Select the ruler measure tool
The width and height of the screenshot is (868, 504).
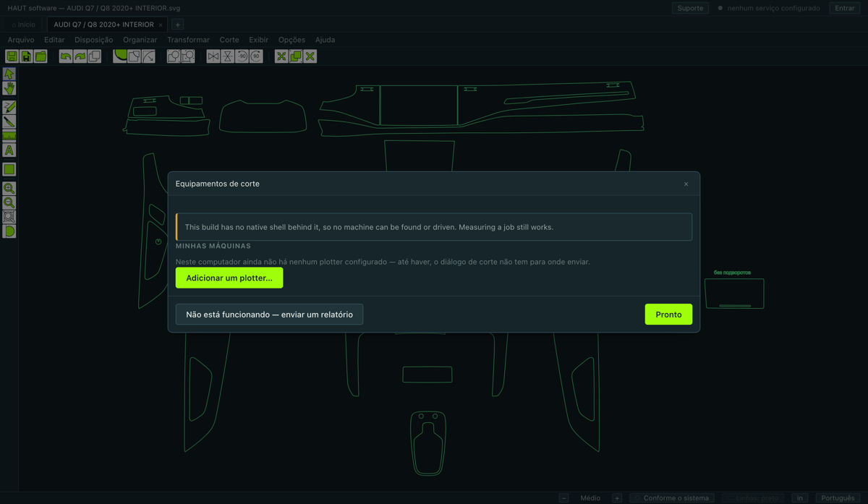(x=9, y=136)
